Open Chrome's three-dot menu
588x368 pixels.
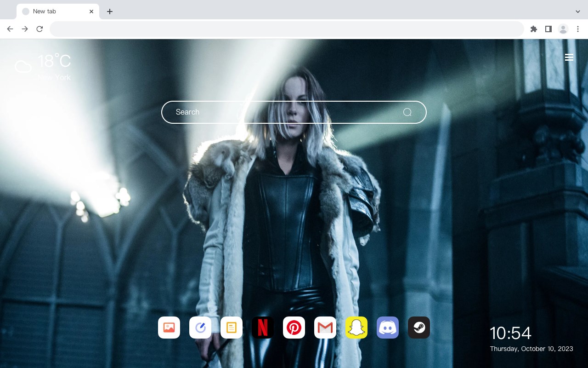[x=578, y=29]
